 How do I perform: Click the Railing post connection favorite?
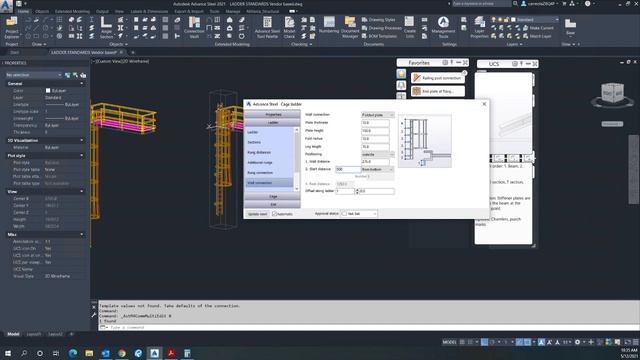point(438,78)
